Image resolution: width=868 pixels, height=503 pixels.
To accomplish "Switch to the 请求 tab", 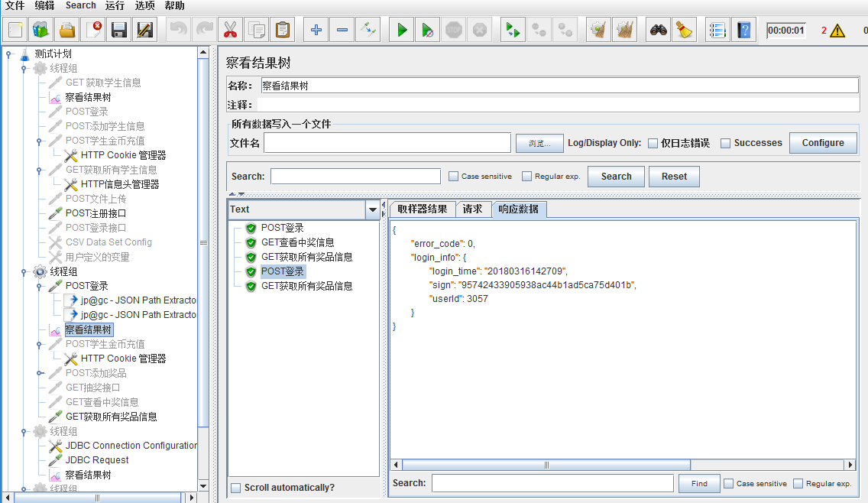I will 473,209.
